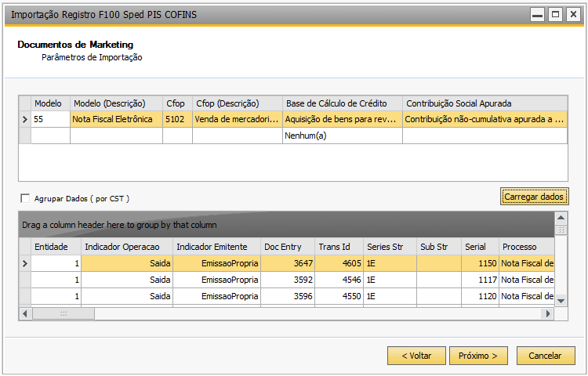The image size is (588, 376).
Task: Sort by the Processo column header
Action: (527, 247)
